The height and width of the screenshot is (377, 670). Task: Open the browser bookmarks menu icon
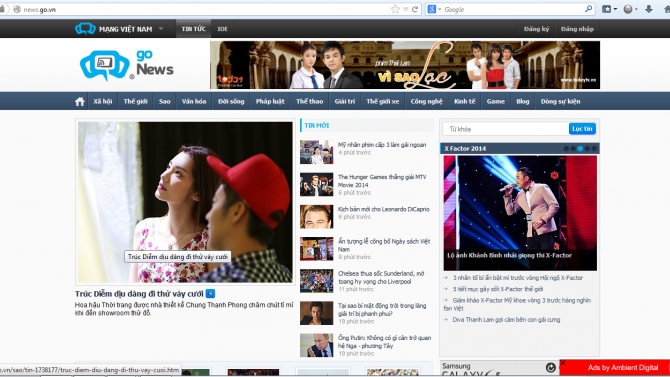pyautogui.click(x=606, y=9)
